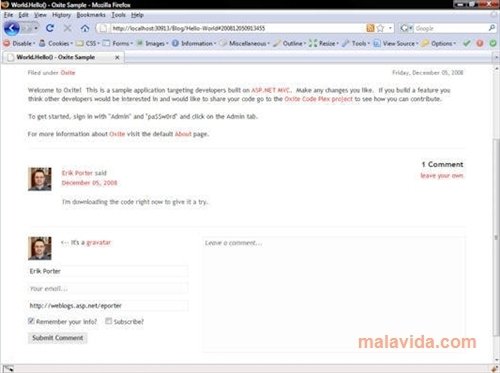Open the Miscellaneous toolbar menu
This screenshot has width=500, height=373.
coord(245,43)
